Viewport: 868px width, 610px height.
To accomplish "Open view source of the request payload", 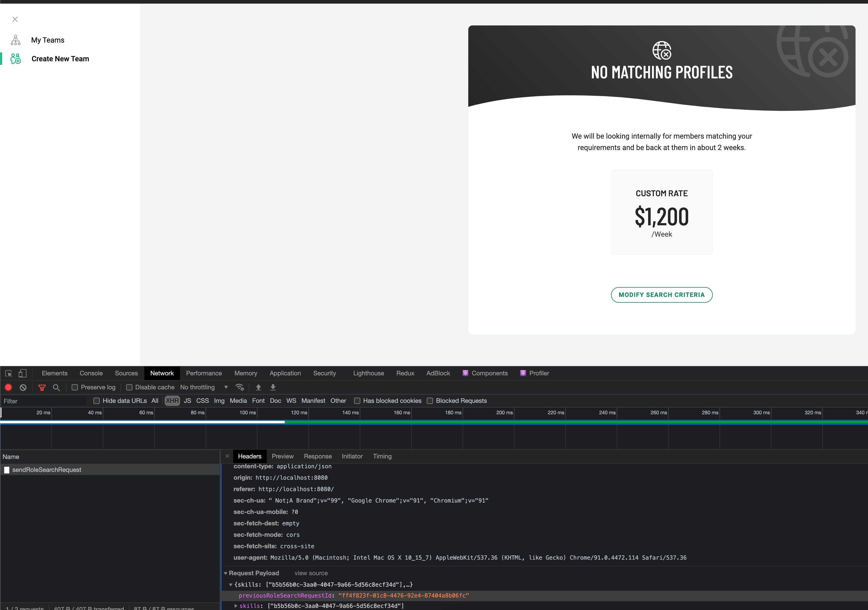I will pyautogui.click(x=311, y=573).
